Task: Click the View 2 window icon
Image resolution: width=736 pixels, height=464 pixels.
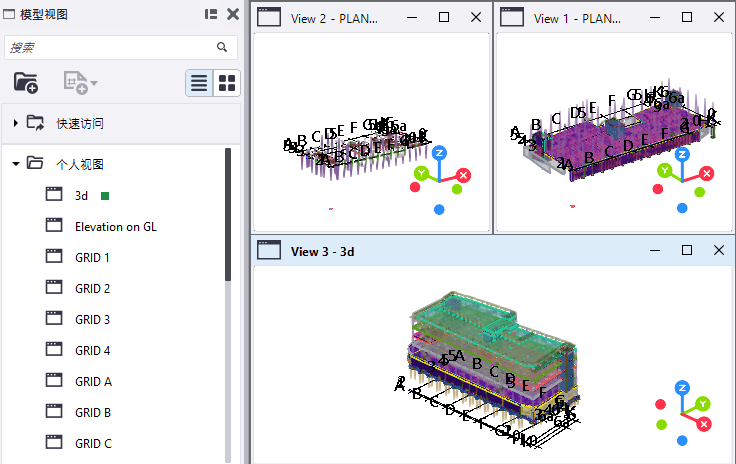Action: coord(269,17)
